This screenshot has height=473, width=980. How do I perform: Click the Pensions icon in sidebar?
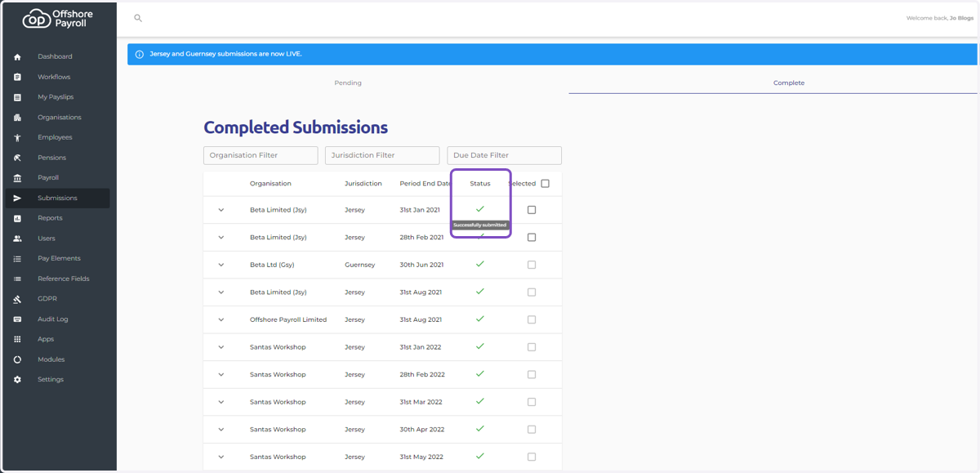pyautogui.click(x=17, y=158)
